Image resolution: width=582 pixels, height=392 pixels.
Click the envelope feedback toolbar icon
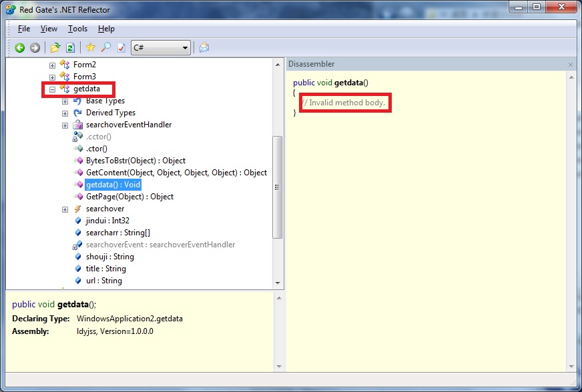point(204,47)
